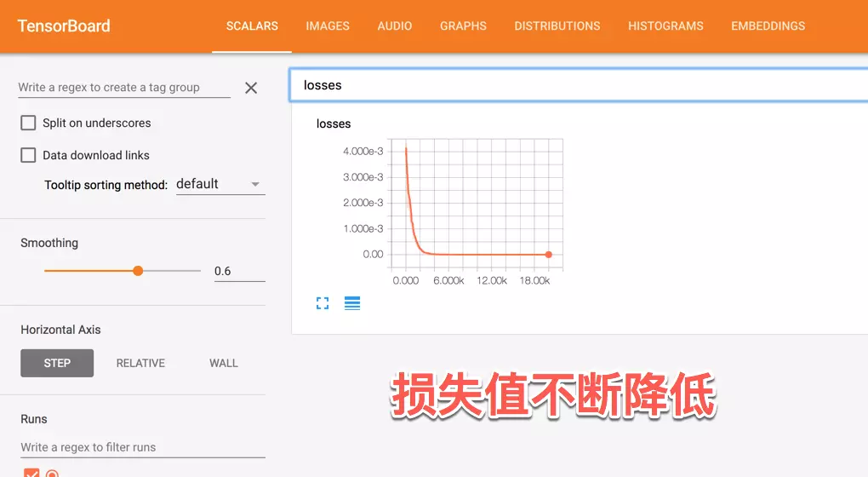This screenshot has width=868, height=477.
Task: Switch to the IMAGES tab
Action: pyautogui.click(x=328, y=26)
